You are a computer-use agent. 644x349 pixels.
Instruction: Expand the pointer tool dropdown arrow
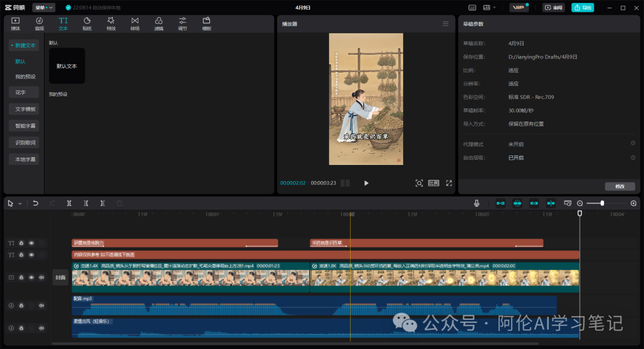20,204
